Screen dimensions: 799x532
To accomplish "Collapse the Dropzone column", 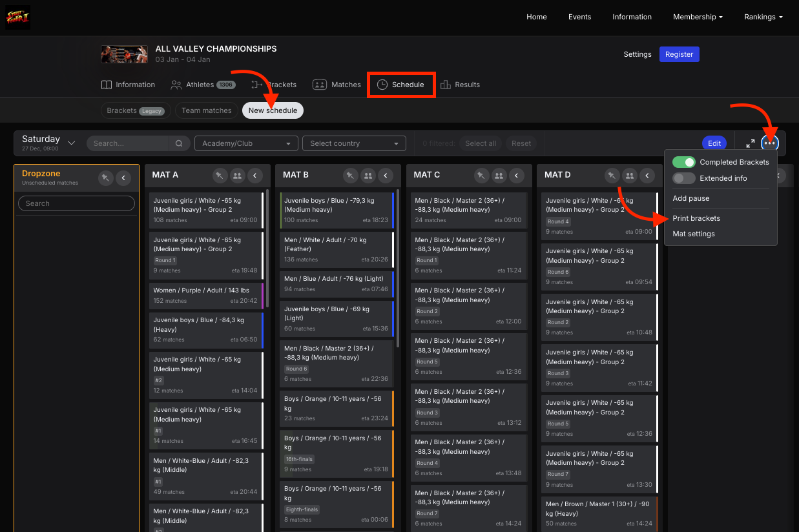I will [123, 178].
